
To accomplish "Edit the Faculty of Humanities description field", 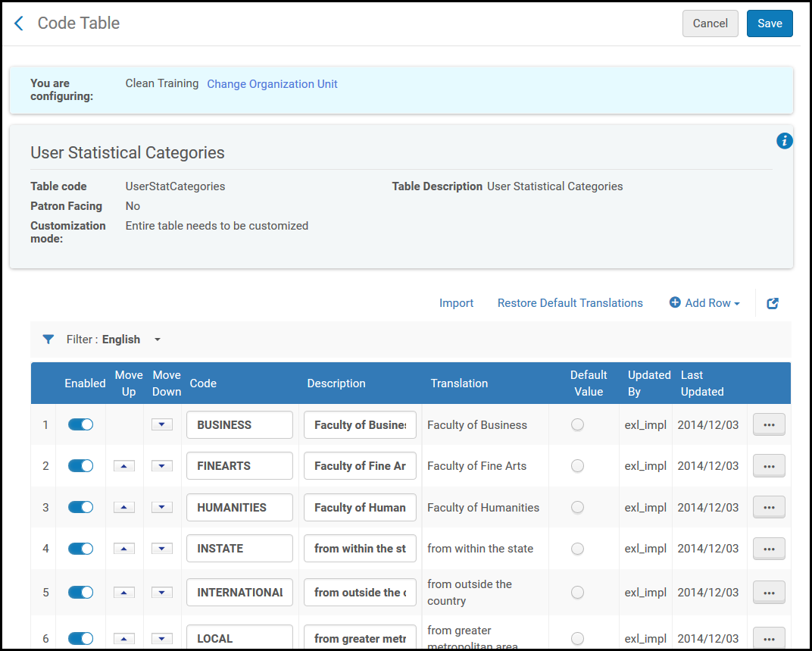I will [x=360, y=508].
